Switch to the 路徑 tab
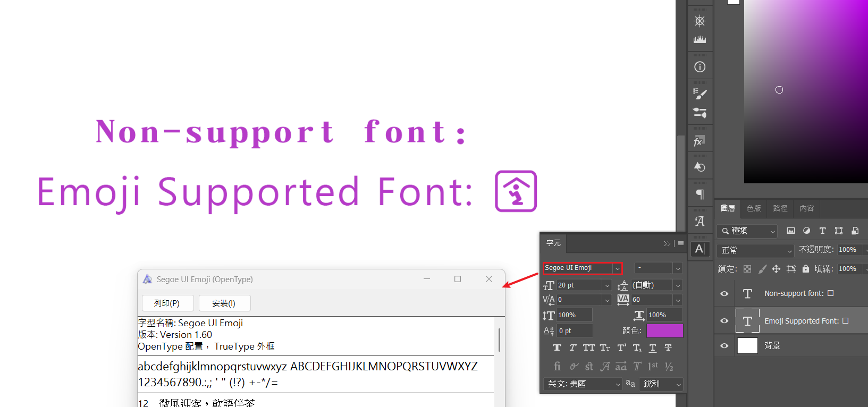 tap(780, 208)
